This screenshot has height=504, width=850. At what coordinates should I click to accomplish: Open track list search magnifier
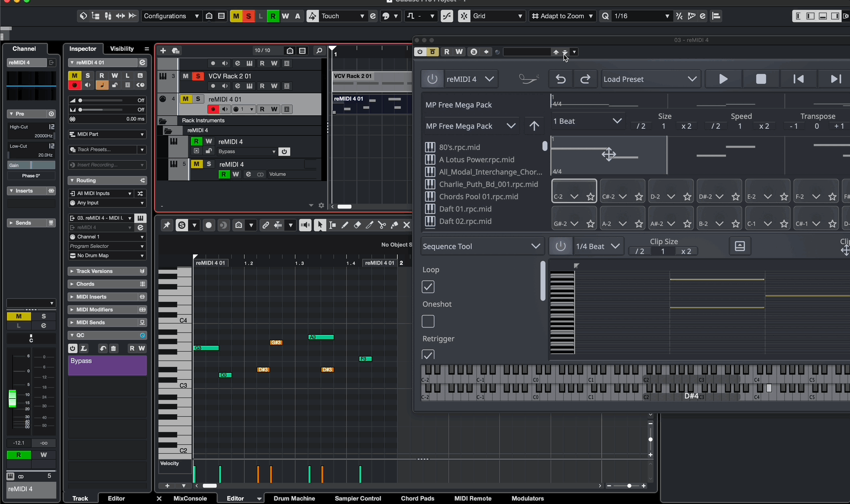[319, 50]
